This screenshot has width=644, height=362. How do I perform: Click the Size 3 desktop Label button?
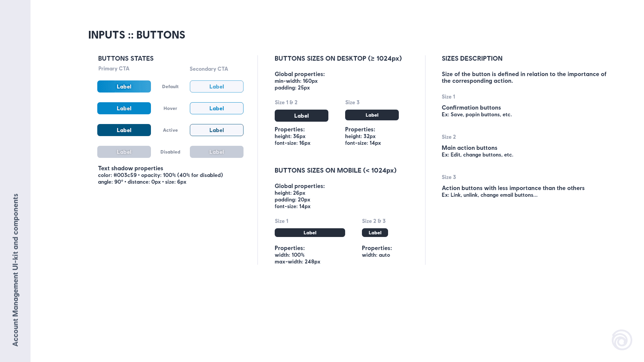click(x=372, y=115)
